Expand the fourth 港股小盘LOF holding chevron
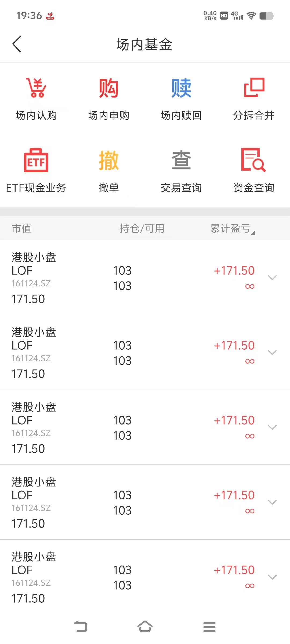290x644 pixels. click(x=272, y=502)
